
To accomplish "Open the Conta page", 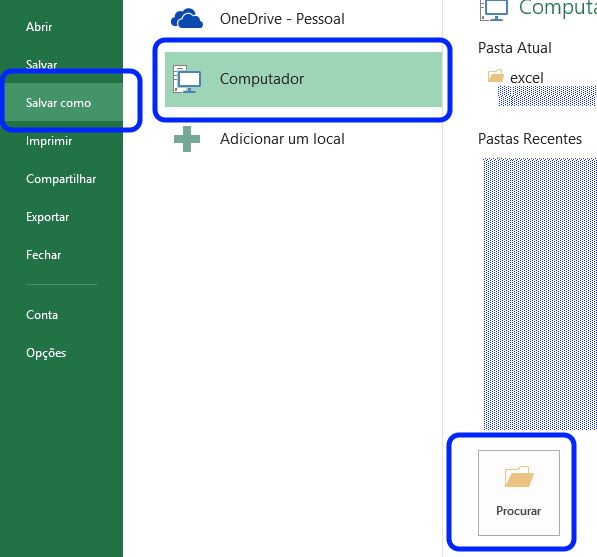I will 42,315.
